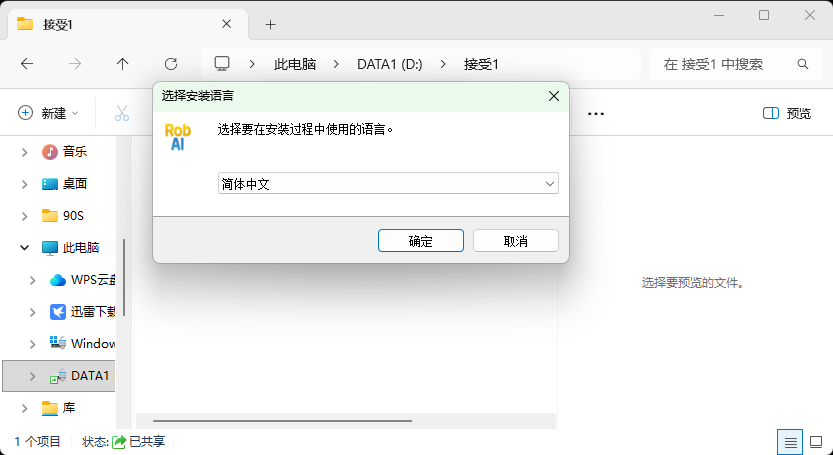Open the three-dot more options menu

pos(596,113)
